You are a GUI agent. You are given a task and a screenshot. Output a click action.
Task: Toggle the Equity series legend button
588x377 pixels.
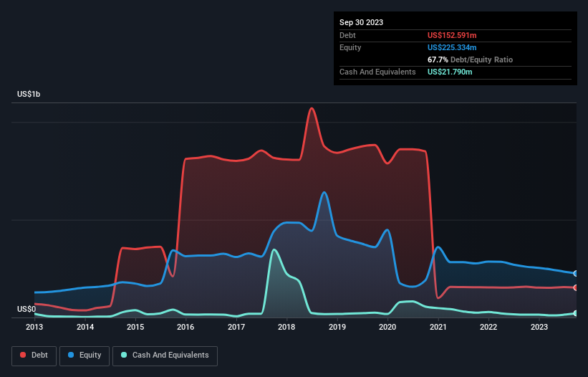click(85, 355)
